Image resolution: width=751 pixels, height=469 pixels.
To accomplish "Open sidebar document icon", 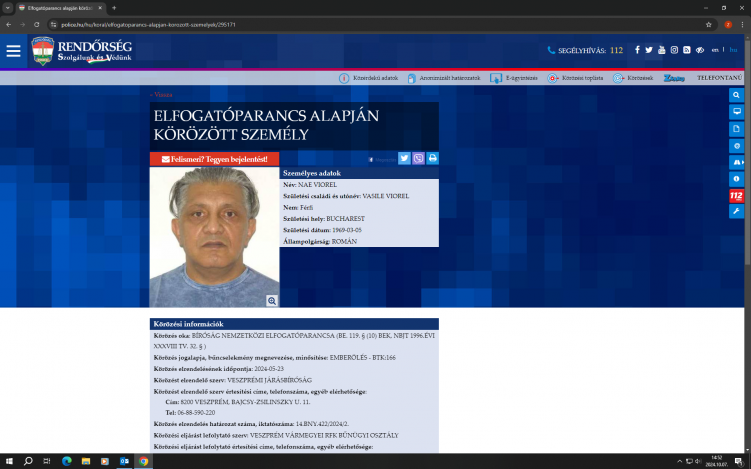I will tap(736, 128).
